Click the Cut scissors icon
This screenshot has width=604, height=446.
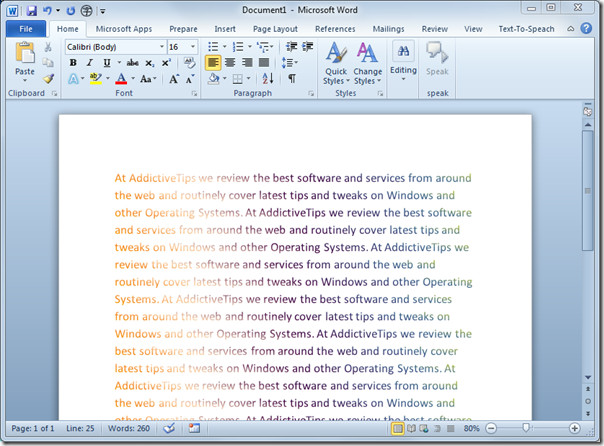pos(48,47)
